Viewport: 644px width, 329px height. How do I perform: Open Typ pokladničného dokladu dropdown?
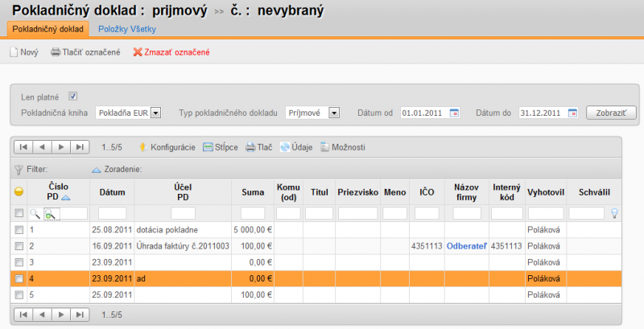coord(312,113)
